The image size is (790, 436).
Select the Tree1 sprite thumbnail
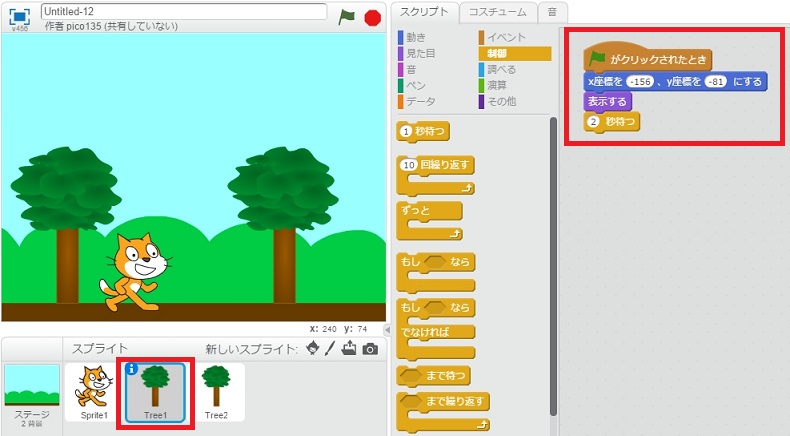point(155,393)
